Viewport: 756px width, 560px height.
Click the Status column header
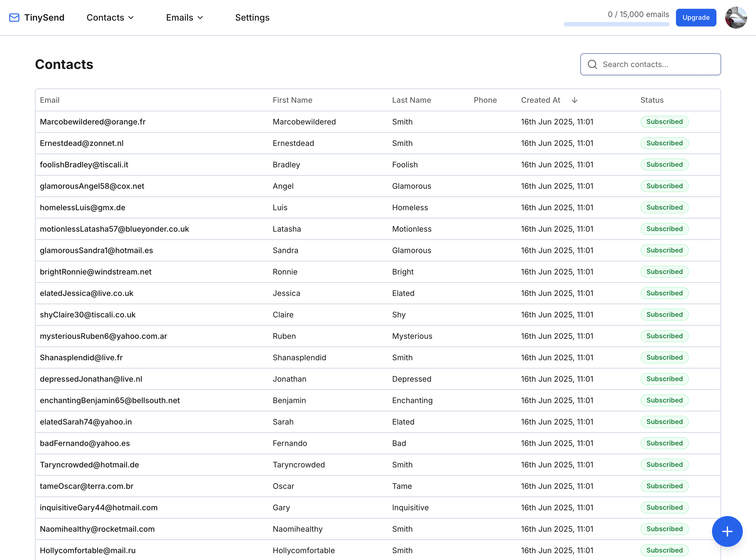tap(652, 100)
